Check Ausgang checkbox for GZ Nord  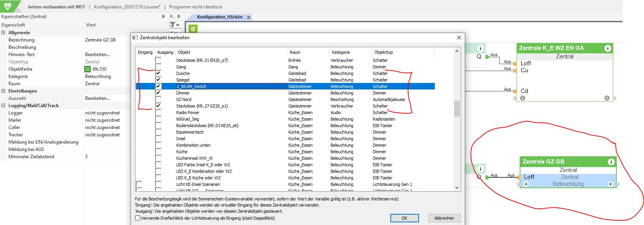(x=158, y=99)
